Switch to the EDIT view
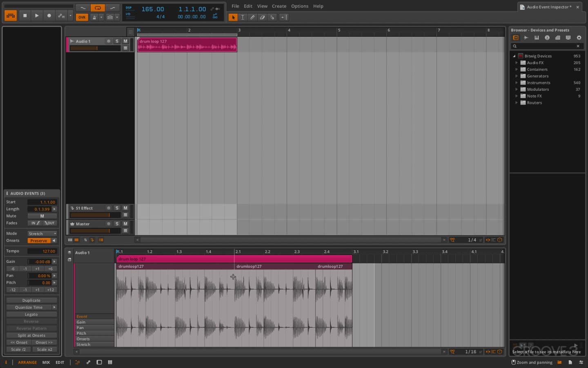The height and width of the screenshot is (368, 588). pos(60,362)
